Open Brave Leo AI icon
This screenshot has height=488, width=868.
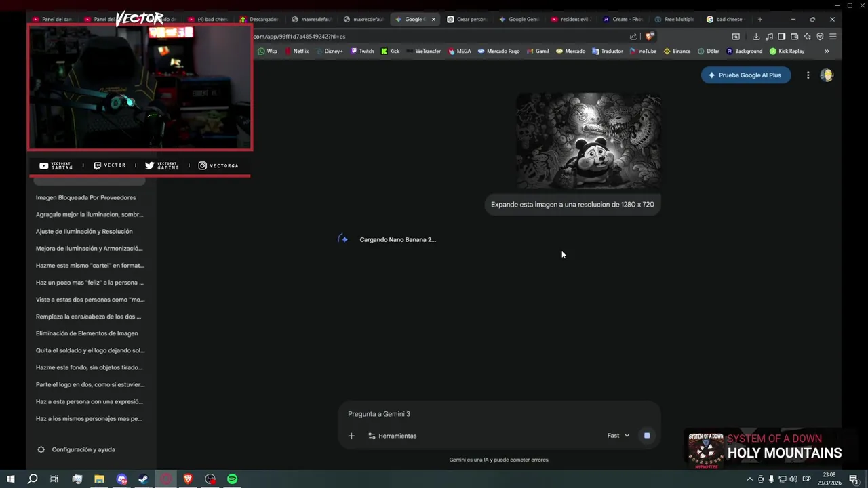pyautogui.click(x=807, y=37)
